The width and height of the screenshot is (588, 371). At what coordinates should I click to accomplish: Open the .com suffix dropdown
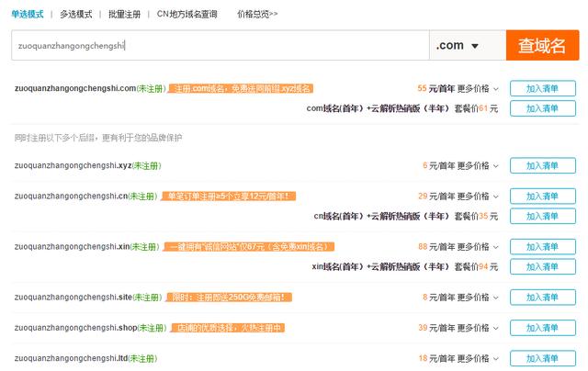coord(468,45)
